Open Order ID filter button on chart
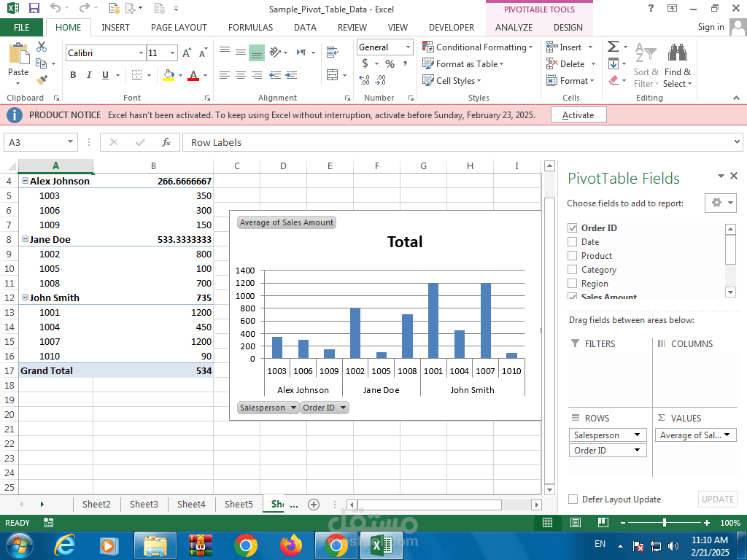 point(325,408)
